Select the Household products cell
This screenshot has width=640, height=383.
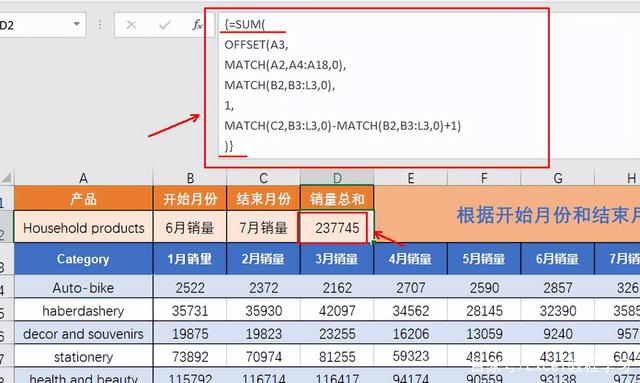tap(83, 227)
